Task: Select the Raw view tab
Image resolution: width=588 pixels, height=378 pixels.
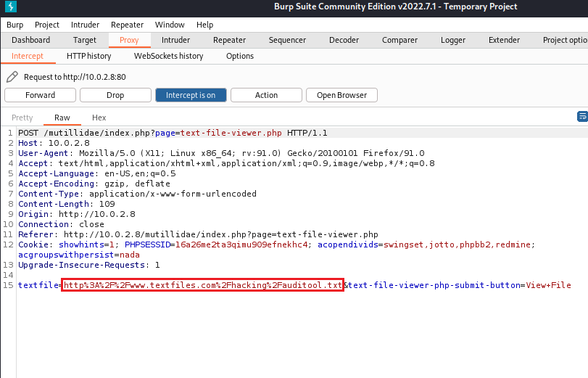Action: point(62,118)
